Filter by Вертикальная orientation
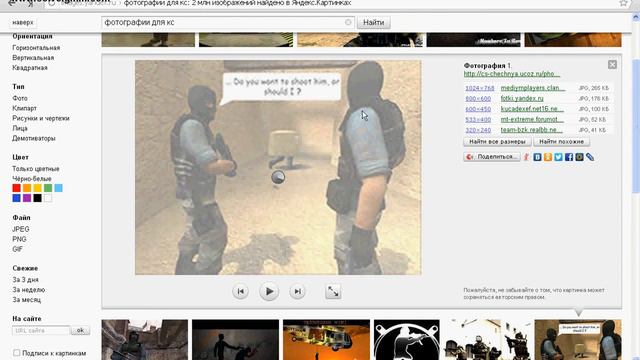Viewport: 640px width, 360px height. coord(33,58)
